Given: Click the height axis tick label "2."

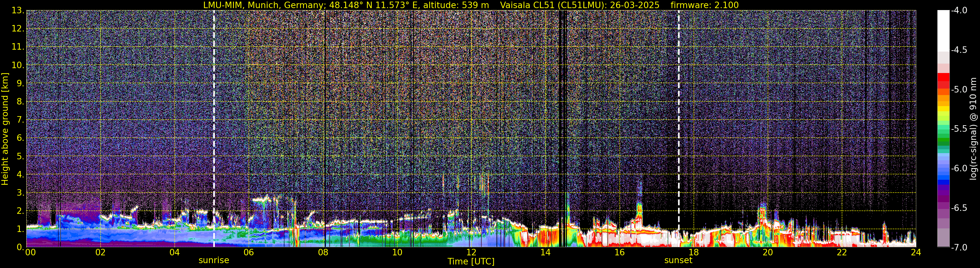Looking at the screenshot, I should 20,211.
